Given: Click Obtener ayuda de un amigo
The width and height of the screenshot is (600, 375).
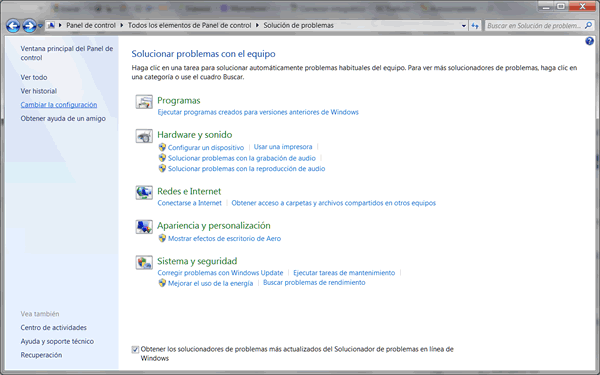Looking at the screenshot, I should pos(63,119).
